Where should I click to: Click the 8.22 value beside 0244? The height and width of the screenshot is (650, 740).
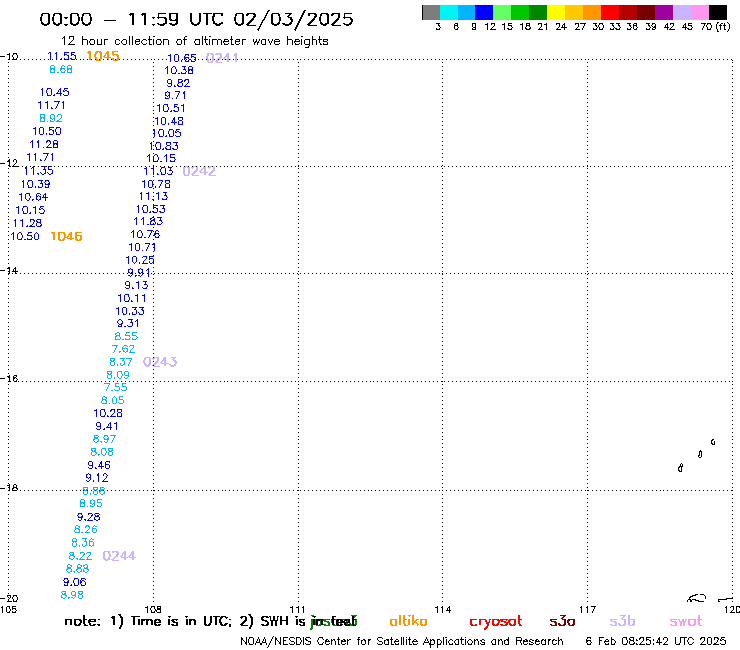(80, 556)
